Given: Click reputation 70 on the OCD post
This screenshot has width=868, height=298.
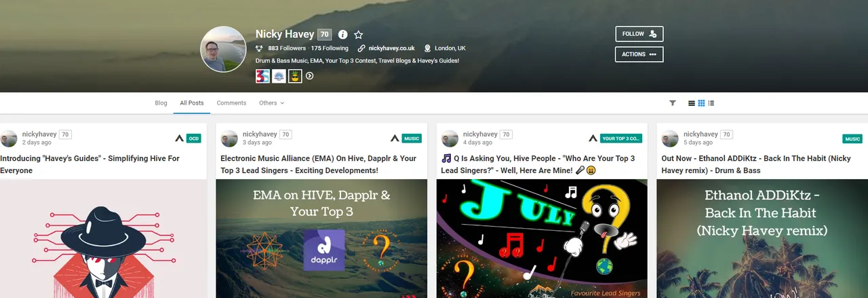Looking at the screenshot, I should point(65,134).
